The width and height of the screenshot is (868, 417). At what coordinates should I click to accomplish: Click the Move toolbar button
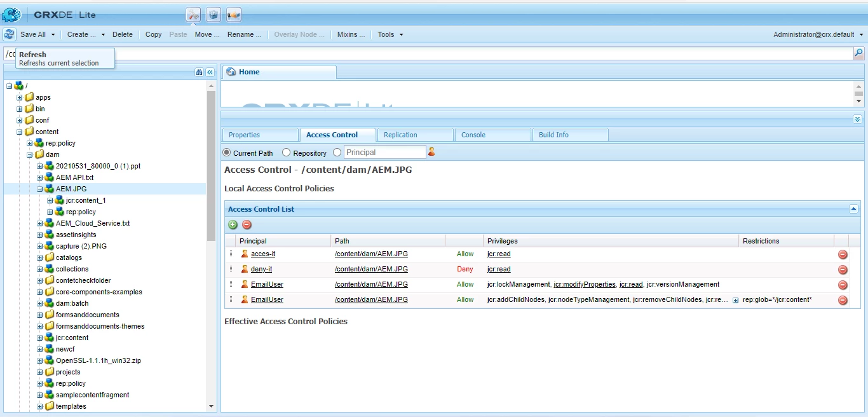tap(207, 34)
